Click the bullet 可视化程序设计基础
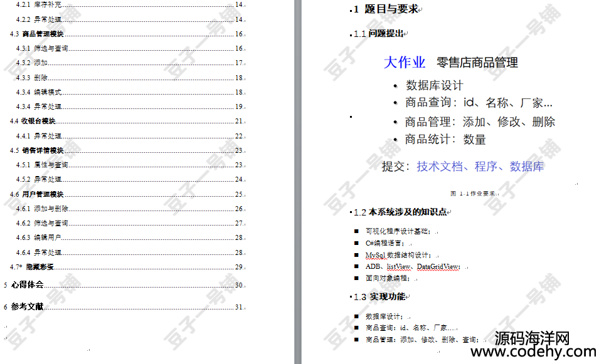Viewport: 599px width, 364px height. [398, 231]
